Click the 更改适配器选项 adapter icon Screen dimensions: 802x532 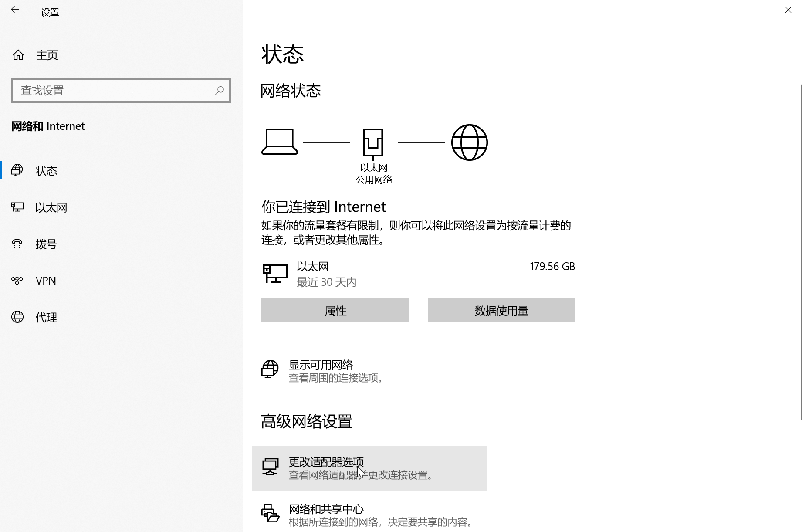pos(270,467)
